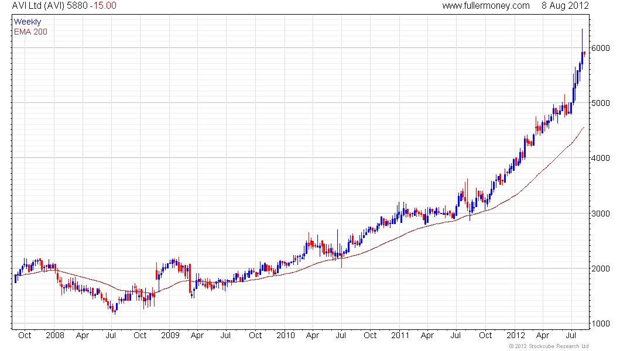Click the '2011' time axis label

click(x=400, y=335)
